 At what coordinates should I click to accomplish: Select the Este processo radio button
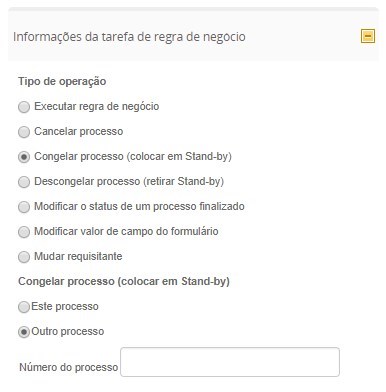(24, 307)
